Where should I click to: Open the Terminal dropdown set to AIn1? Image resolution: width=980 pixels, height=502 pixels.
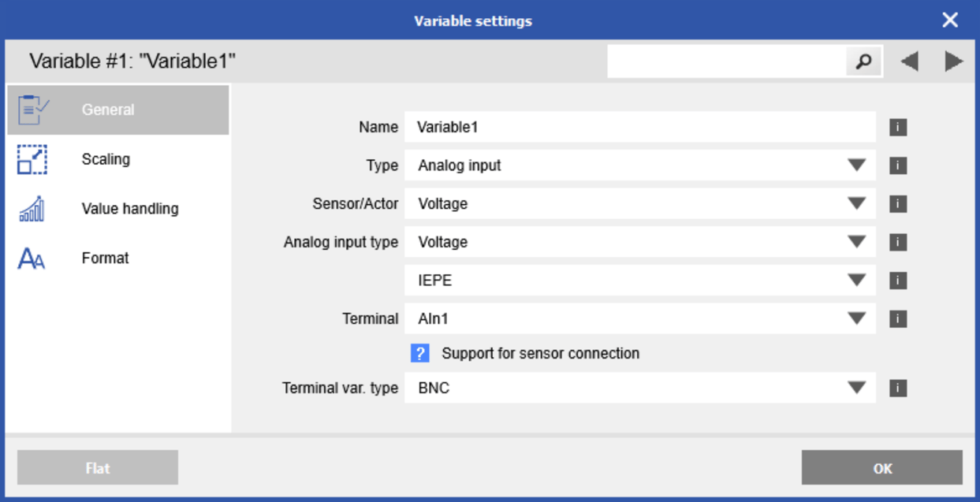click(x=856, y=318)
